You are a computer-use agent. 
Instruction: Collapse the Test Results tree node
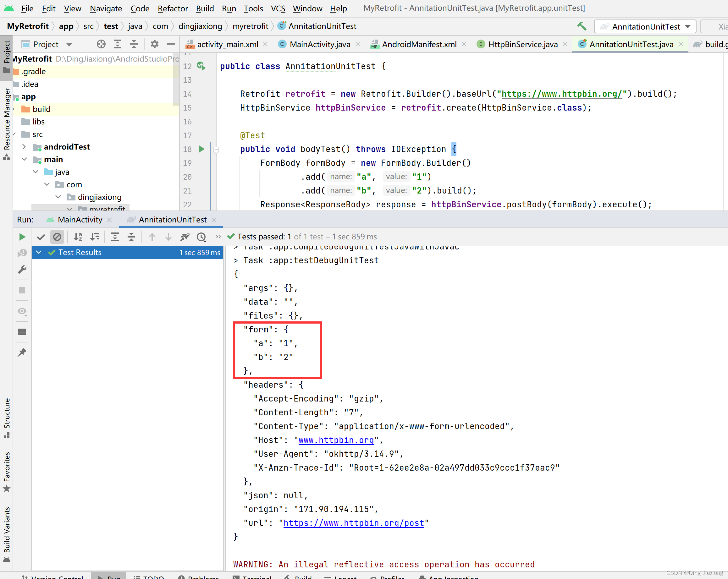pos(39,252)
